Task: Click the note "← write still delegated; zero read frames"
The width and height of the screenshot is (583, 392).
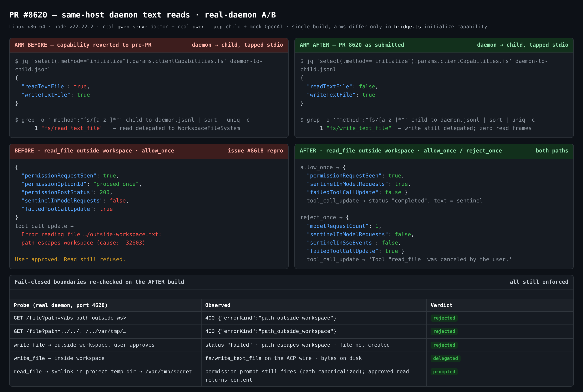Action: click(465, 128)
